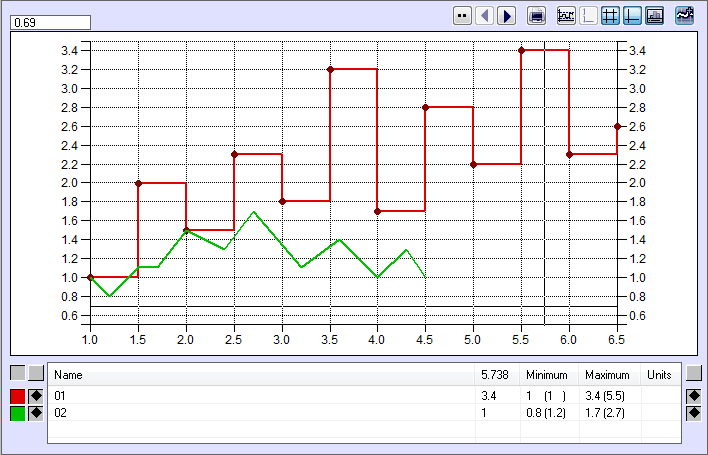The height and width of the screenshot is (455, 708).
Task: Click the red data point at the 3.4 peak
Action: [x=522, y=50]
